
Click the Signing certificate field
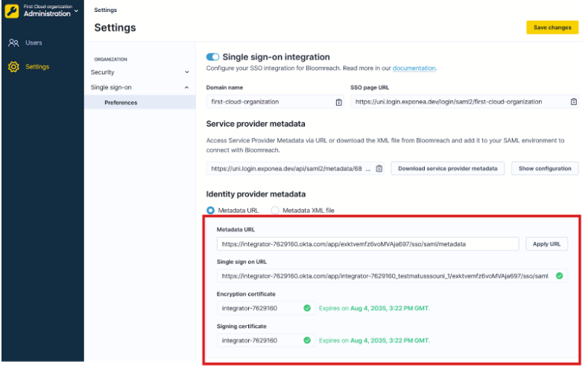[x=266, y=341]
